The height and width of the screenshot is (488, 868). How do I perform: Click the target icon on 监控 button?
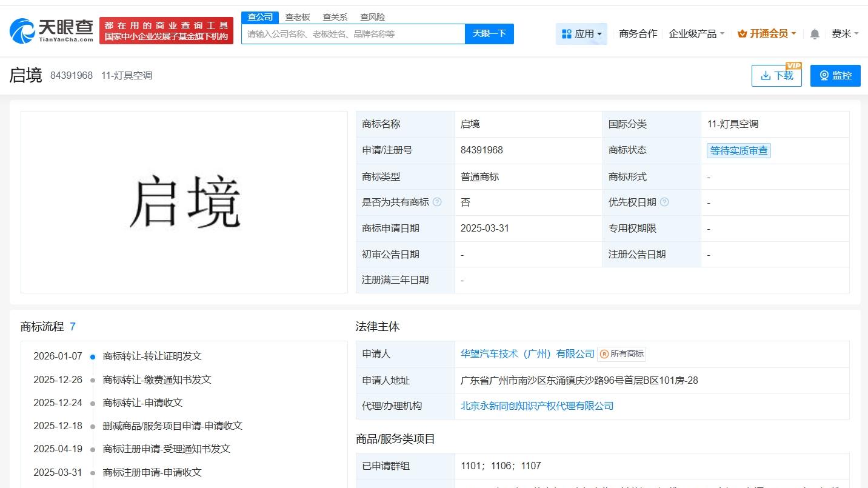point(824,75)
